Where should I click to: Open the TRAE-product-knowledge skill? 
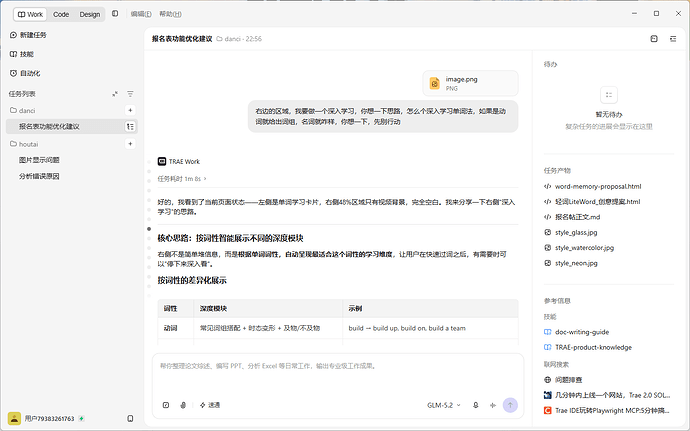pyautogui.click(x=588, y=347)
